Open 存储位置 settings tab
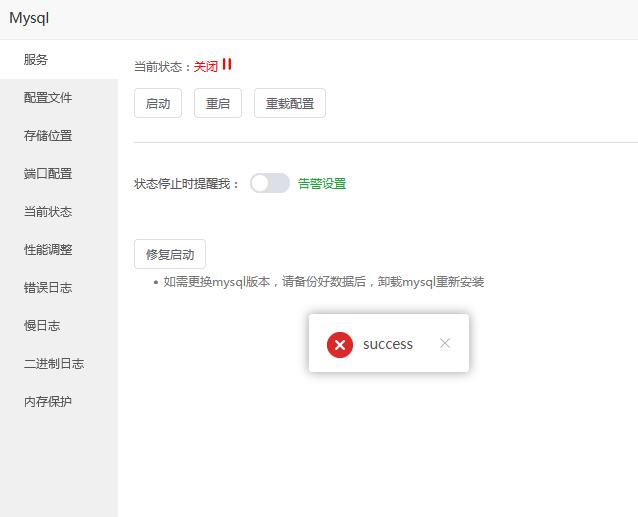 [59, 135]
